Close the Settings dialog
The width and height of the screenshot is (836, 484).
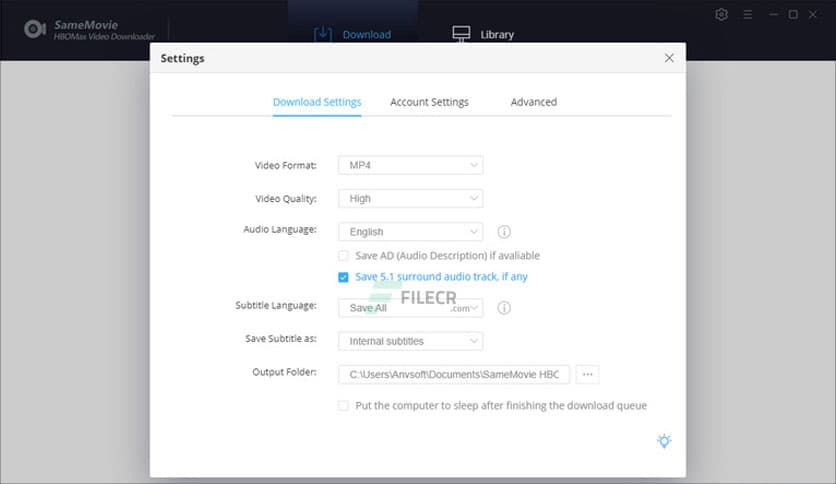pyautogui.click(x=669, y=58)
